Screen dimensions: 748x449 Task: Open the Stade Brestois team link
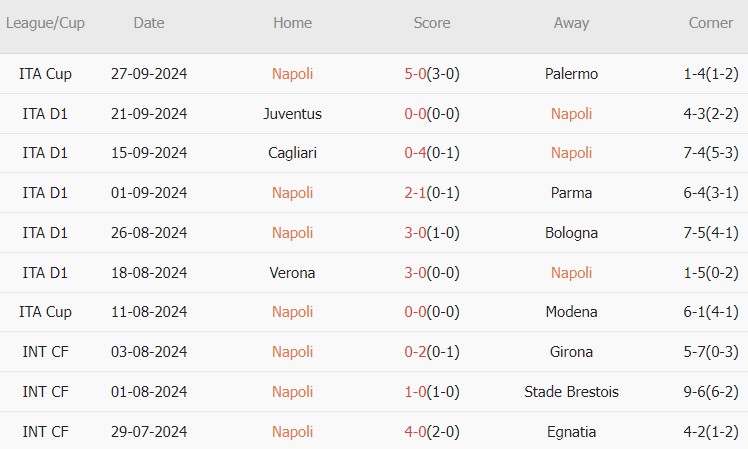coord(572,392)
